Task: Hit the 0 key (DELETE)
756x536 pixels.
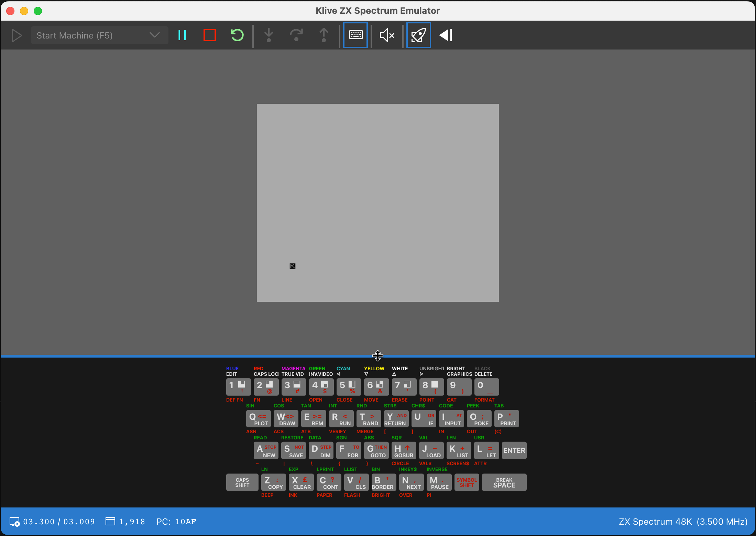Action: (x=486, y=387)
